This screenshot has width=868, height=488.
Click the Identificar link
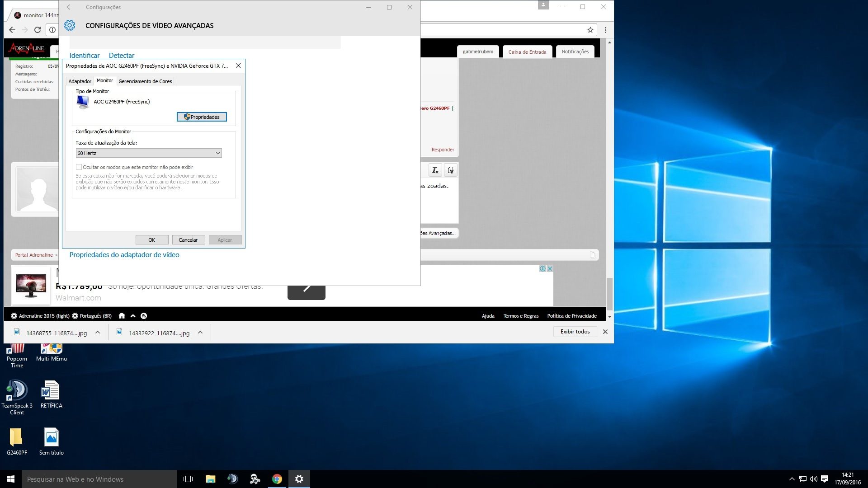click(x=85, y=56)
